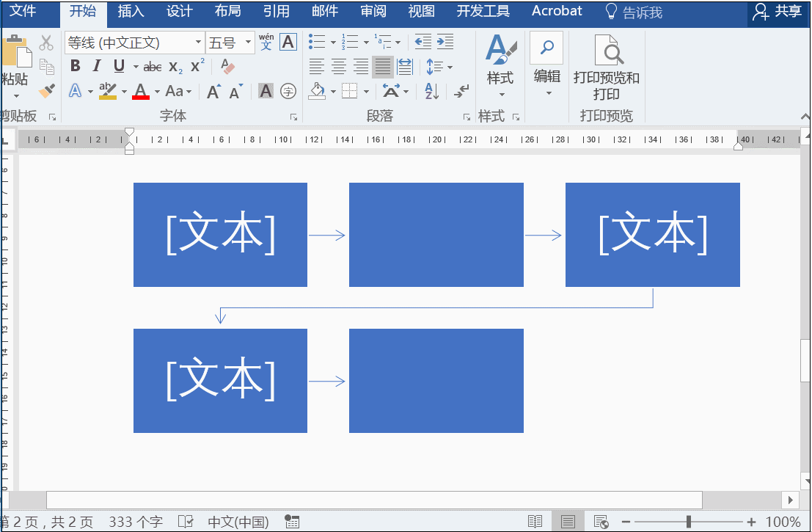Toggle superscript formatting
The width and height of the screenshot is (812, 532).
tap(197, 66)
